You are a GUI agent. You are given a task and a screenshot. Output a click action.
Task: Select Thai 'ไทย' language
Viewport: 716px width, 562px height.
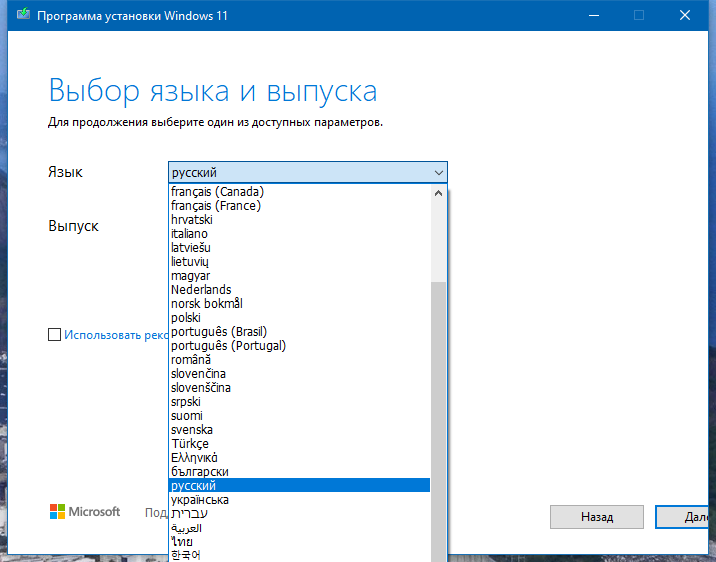pos(299,541)
